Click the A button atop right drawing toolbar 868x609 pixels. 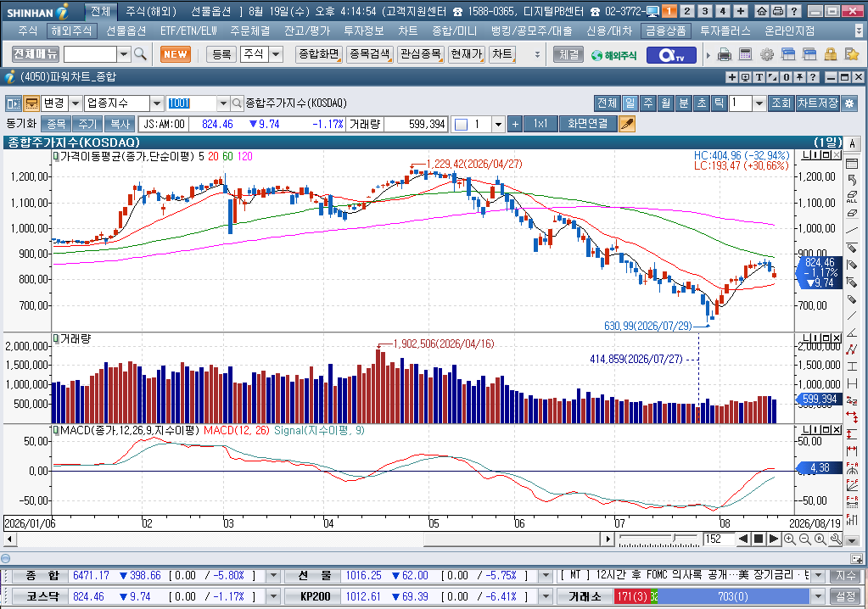[852, 144]
